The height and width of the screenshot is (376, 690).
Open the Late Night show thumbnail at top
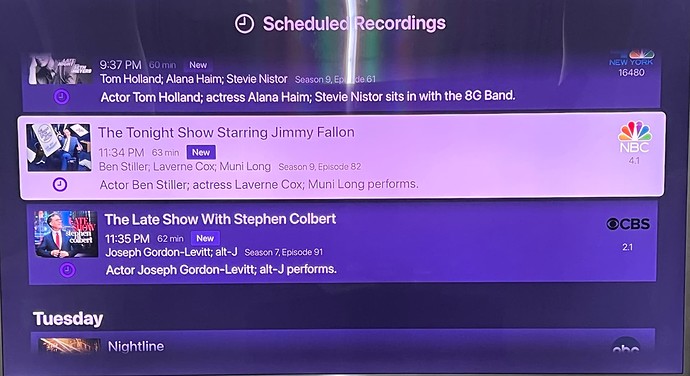pos(61,70)
